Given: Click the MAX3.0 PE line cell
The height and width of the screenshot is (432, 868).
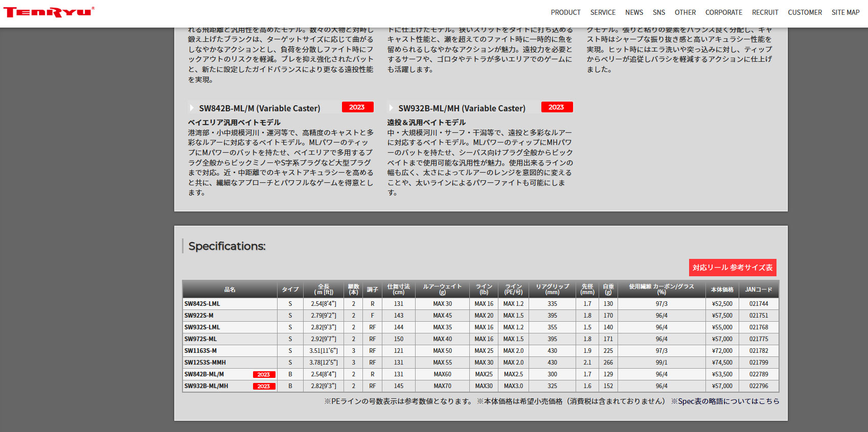Looking at the screenshot, I should (513, 386).
